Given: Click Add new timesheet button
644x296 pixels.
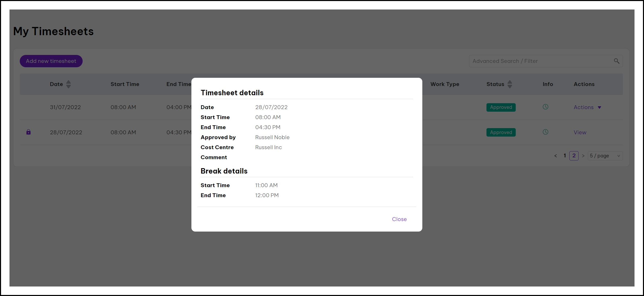Looking at the screenshot, I should [x=51, y=61].
